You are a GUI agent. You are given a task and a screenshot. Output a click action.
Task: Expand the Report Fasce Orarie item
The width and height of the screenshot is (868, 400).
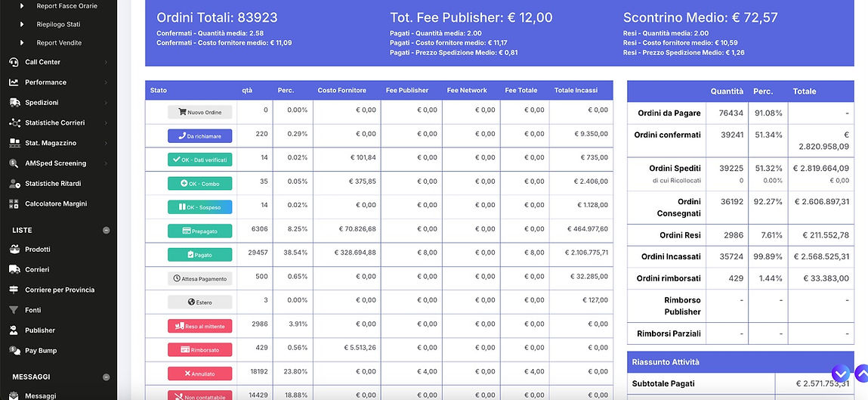[22, 6]
